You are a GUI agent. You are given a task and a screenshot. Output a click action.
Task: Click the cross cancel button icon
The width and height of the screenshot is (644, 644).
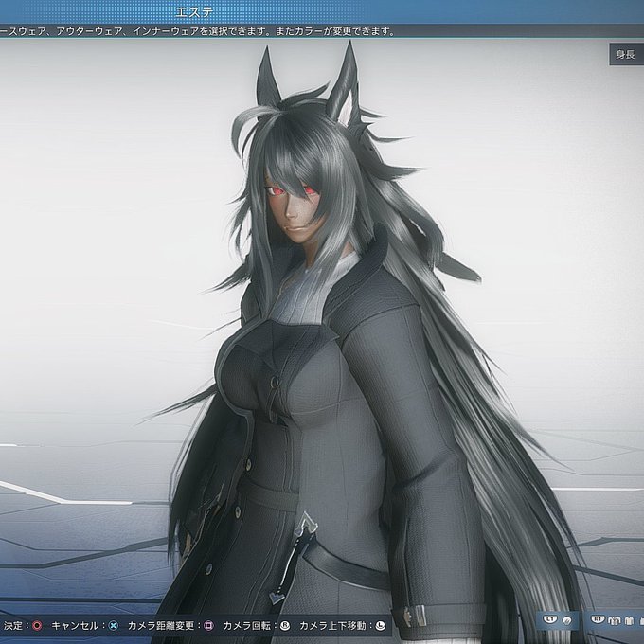114,625
